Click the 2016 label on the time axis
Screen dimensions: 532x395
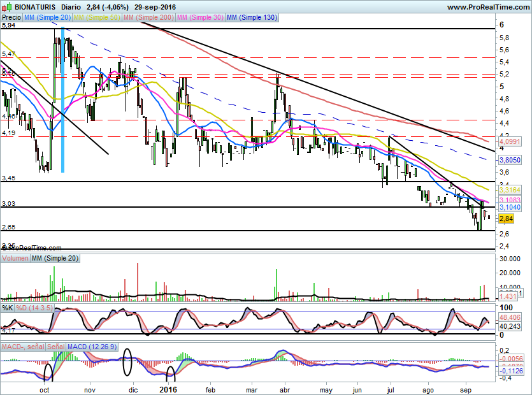coord(168,389)
